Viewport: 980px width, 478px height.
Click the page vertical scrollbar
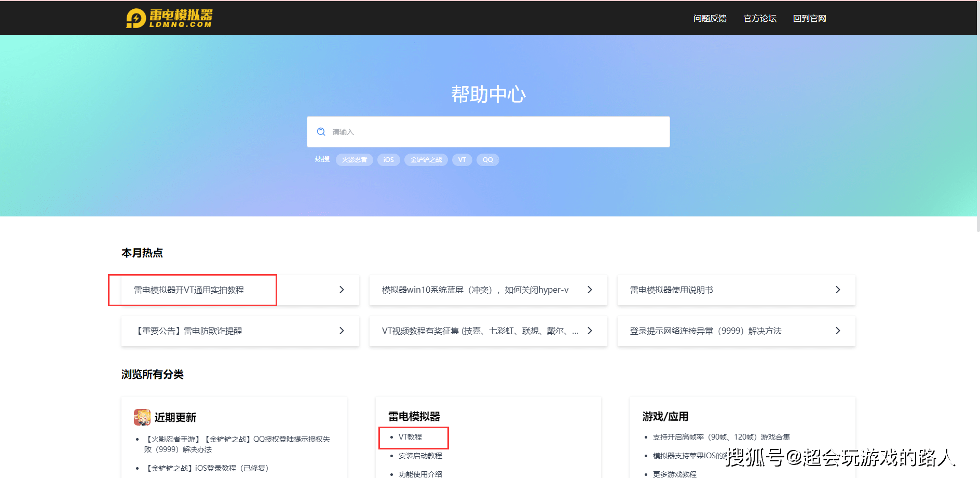point(978,116)
